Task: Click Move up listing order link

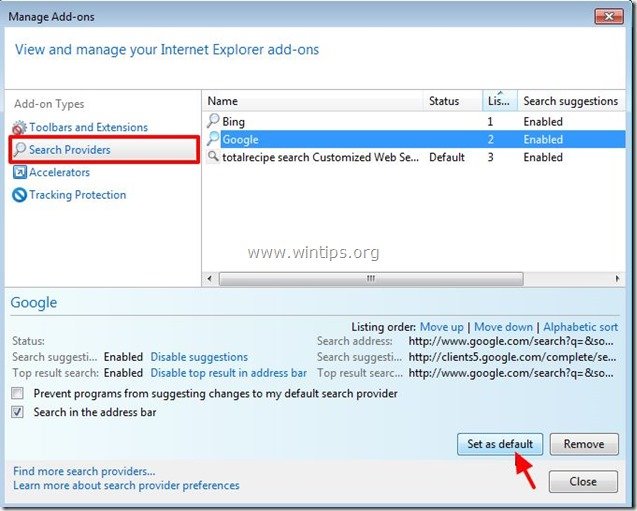Action: [442, 327]
